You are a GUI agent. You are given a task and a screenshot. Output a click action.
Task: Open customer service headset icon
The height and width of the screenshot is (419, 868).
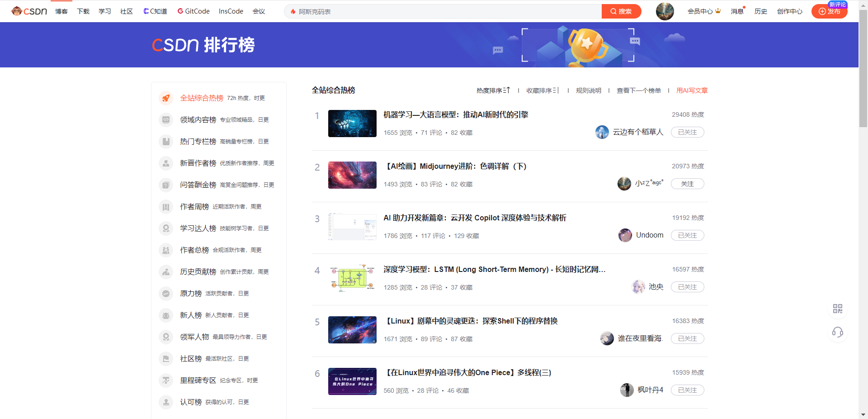tap(838, 333)
